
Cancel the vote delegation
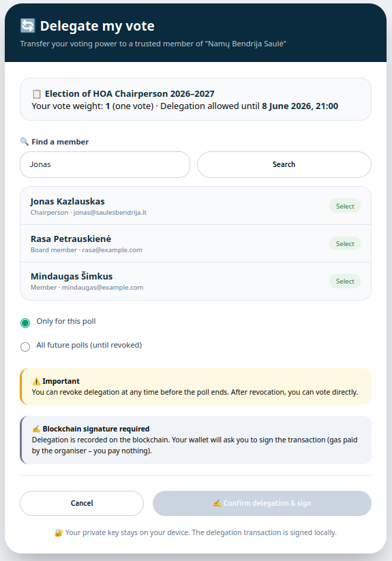pyautogui.click(x=82, y=503)
